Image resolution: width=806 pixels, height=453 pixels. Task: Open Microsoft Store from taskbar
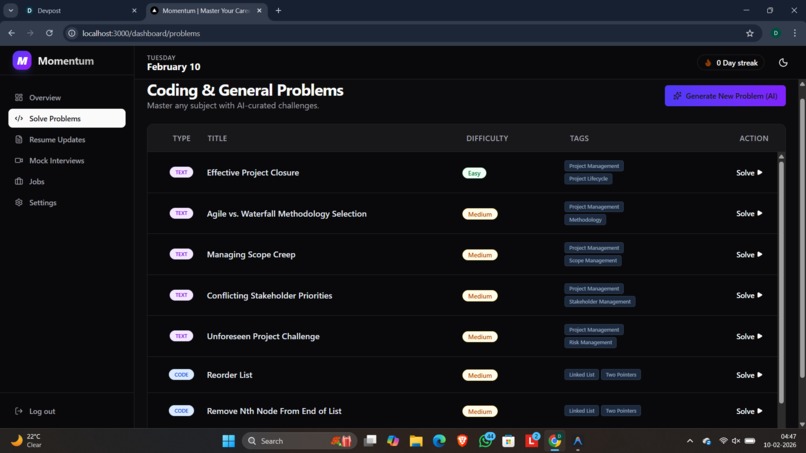(x=508, y=441)
